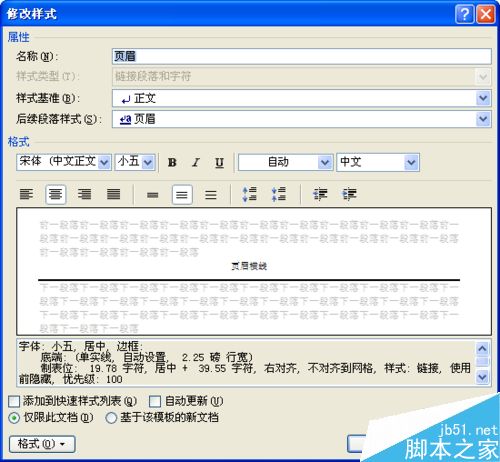Click increase paragraph spacing icon
Viewport: 500px width, 462px height.
(249, 194)
